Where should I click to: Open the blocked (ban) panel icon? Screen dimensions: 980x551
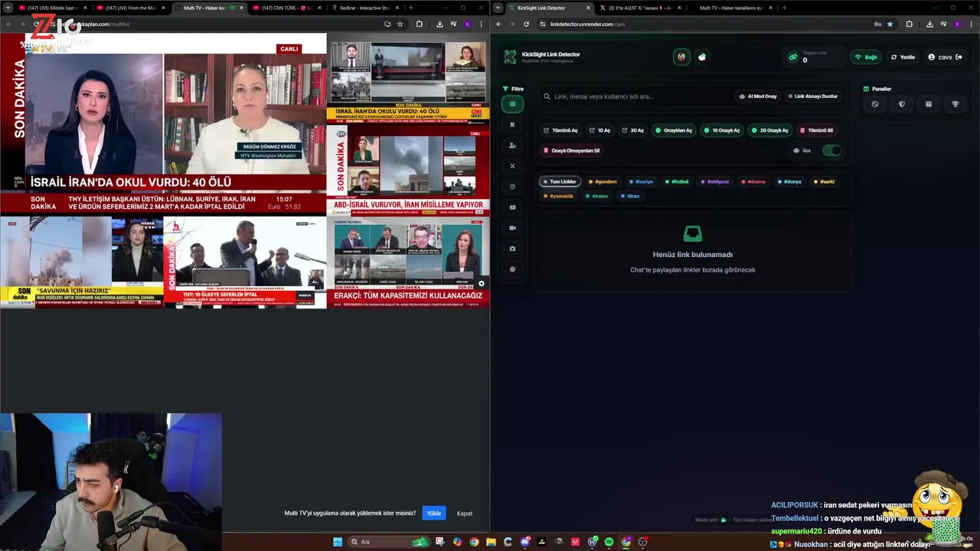(x=875, y=104)
